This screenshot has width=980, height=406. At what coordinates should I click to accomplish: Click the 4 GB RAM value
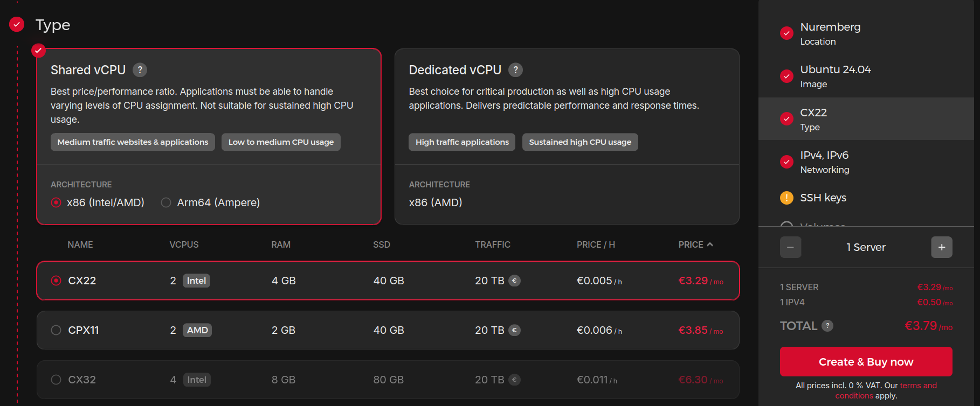click(x=284, y=281)
